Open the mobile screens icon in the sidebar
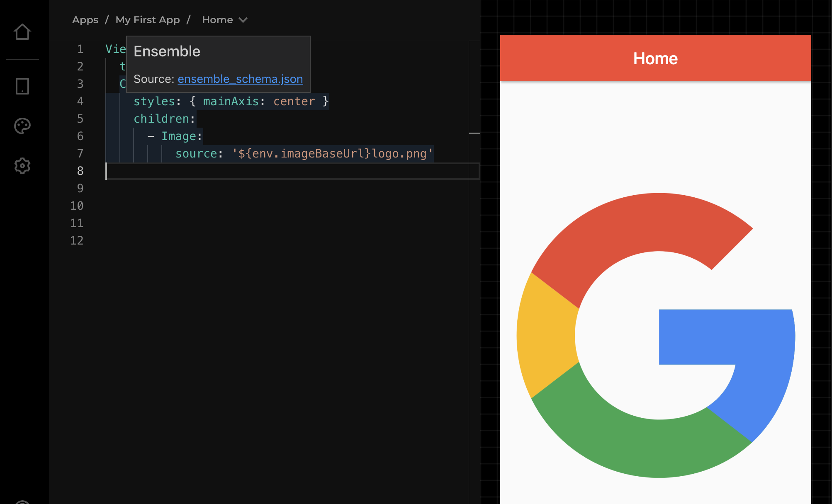The width and height of the screenshot is (832, 504). (x=22, y=86)
